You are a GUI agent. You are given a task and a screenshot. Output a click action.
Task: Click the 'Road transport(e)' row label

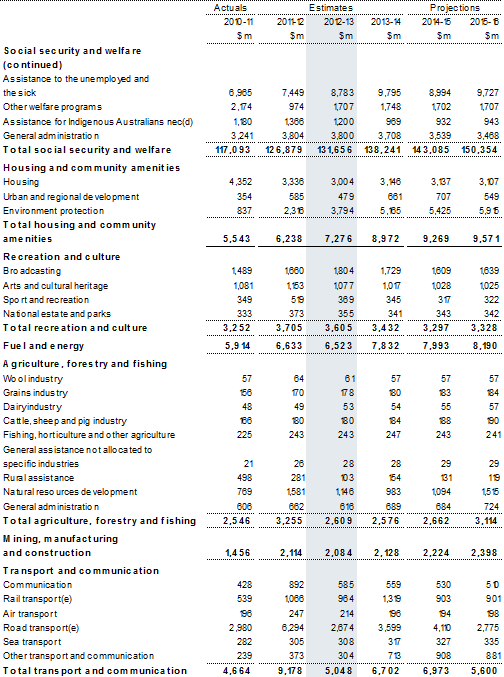point(41,628)
